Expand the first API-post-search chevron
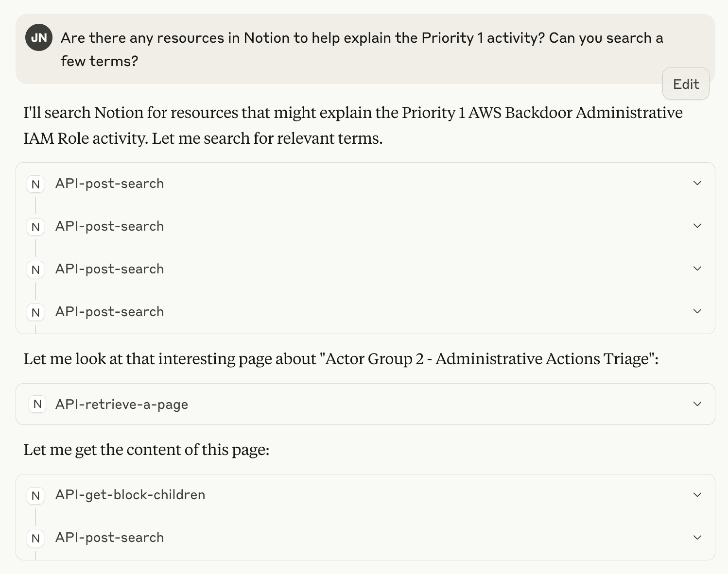This screenshot has height=574, width=728. 697,183
